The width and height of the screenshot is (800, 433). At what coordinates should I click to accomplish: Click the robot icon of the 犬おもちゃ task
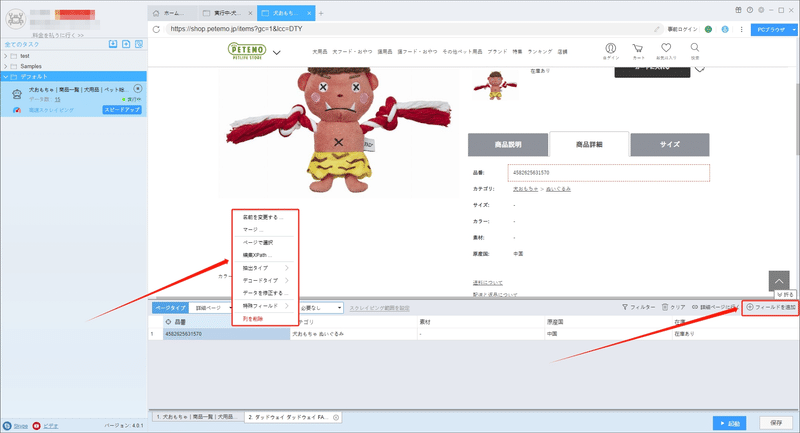(x=17, y=94)
